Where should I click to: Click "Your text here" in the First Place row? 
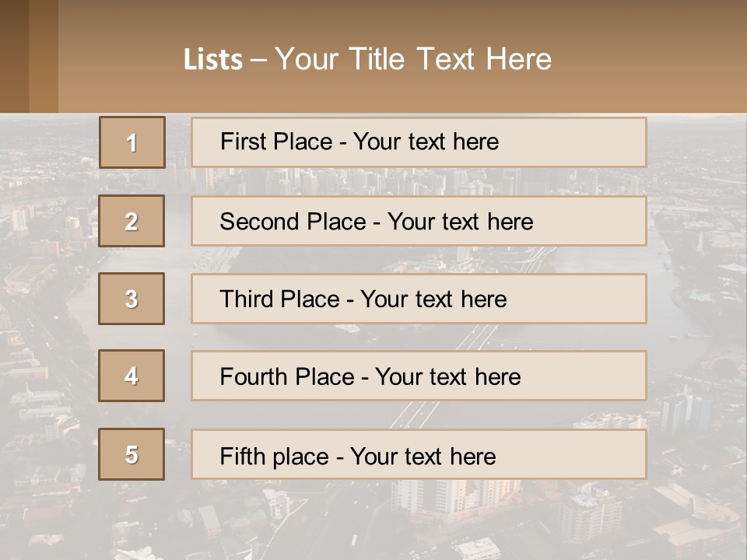click(x=426, y=142)
